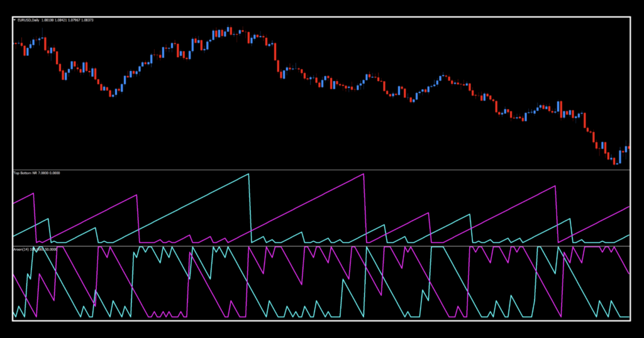This screenshot has height=338, width=644.
Task: Click the 7.0000 value in Top Bottom NR label
Action: (x=42, y=172)
